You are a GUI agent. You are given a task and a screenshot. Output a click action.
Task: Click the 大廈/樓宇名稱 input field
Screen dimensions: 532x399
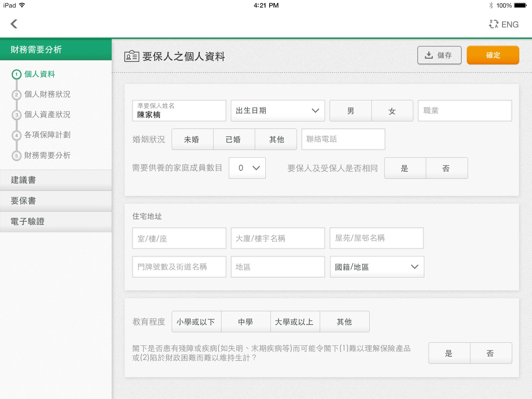point(278,238)
